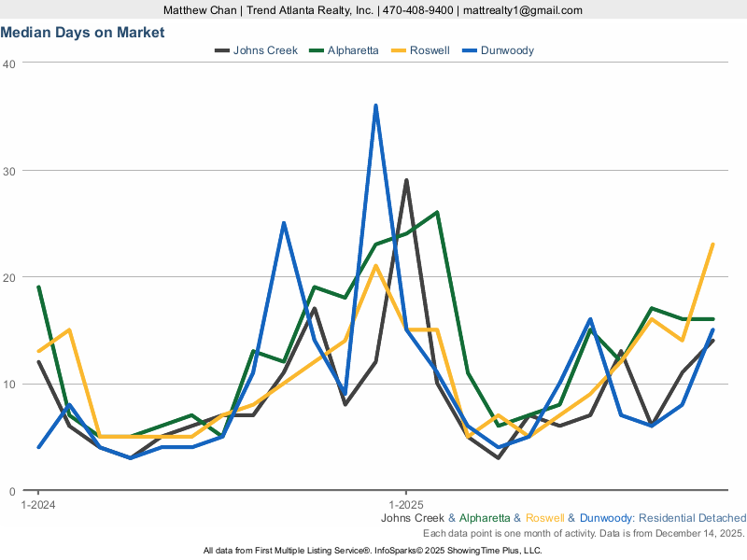Toggle the Johns Creek series legend label
Image resolution: width=747 pixels, height=560 pixels.
(x=265, y=50)
